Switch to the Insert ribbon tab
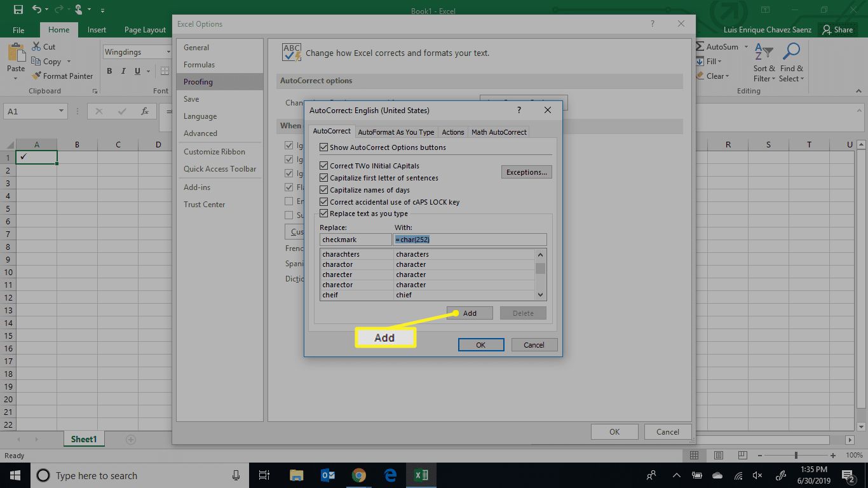Image resolution: width=868 pixels, height=488 pixels. [x=97, y=30]
